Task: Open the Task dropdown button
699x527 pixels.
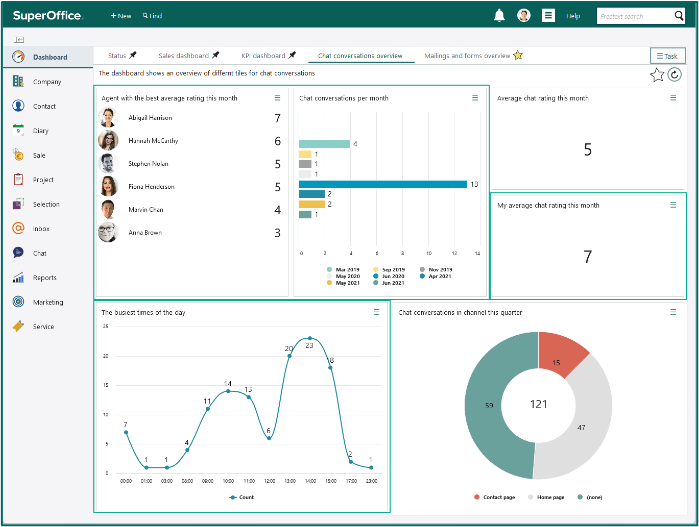Action: (667, 56)
